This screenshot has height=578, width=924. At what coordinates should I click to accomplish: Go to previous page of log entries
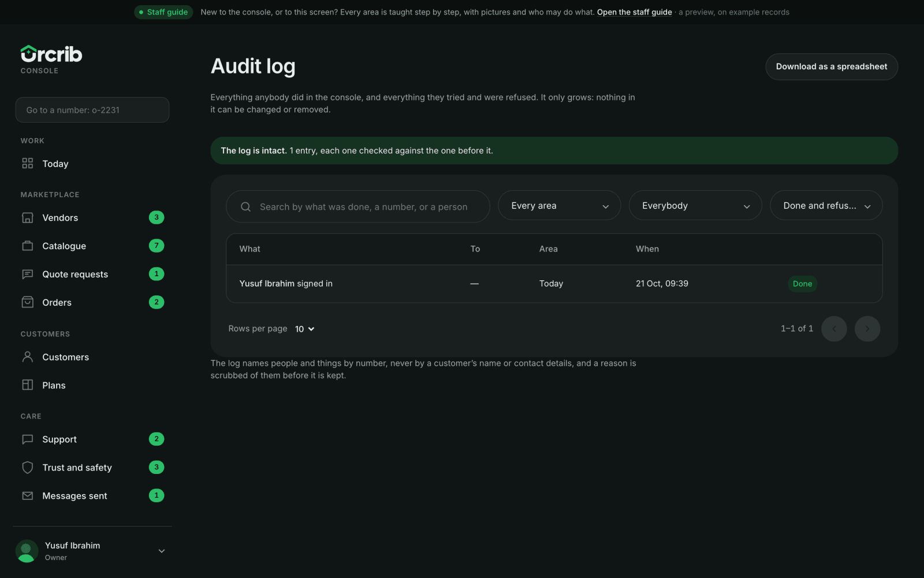(x=834, y=329)
